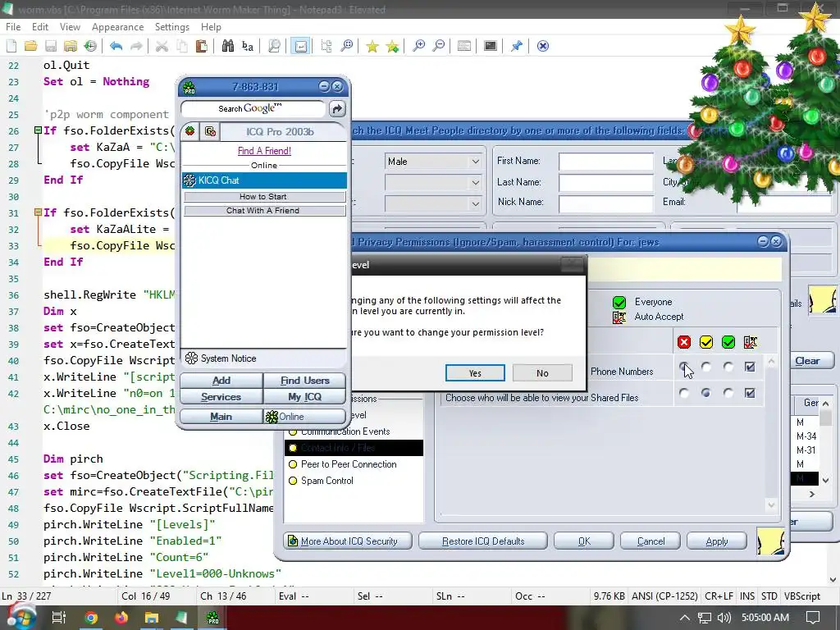Click the Cut scissors icon in toolbar
Screen dimensions: 840x630
tap(162, 46)
